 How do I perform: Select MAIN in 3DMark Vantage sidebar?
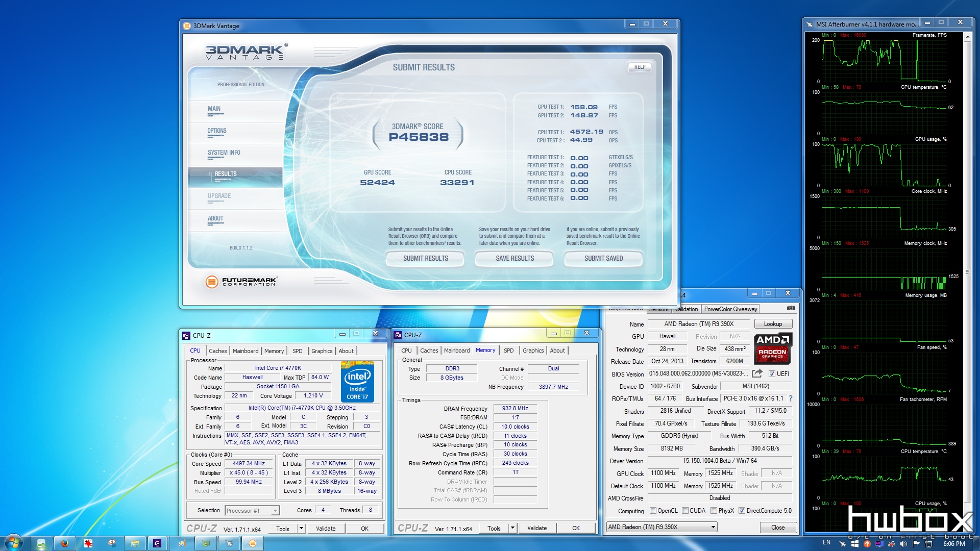(x=214, y=109)
